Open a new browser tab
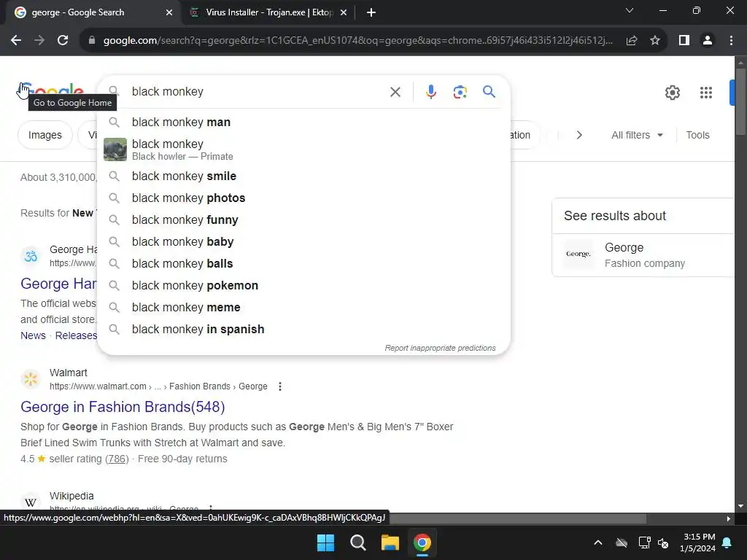Image resolution: width=747 pixels, height=560 pixels. click(371, 12)
